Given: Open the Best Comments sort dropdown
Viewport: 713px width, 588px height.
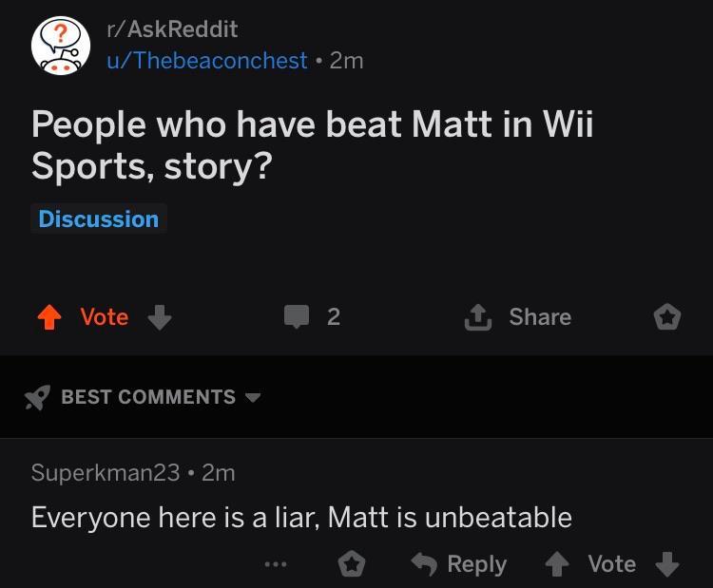Looking at the screenshot, I should (x=252, y=397).
